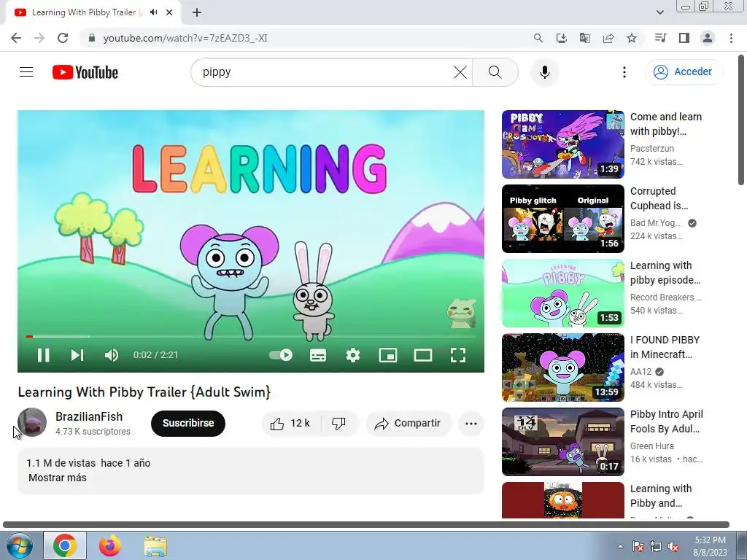This screenshot has width=747, height=560.
Task: Skip to the next video
Action: tap(77, 355)
